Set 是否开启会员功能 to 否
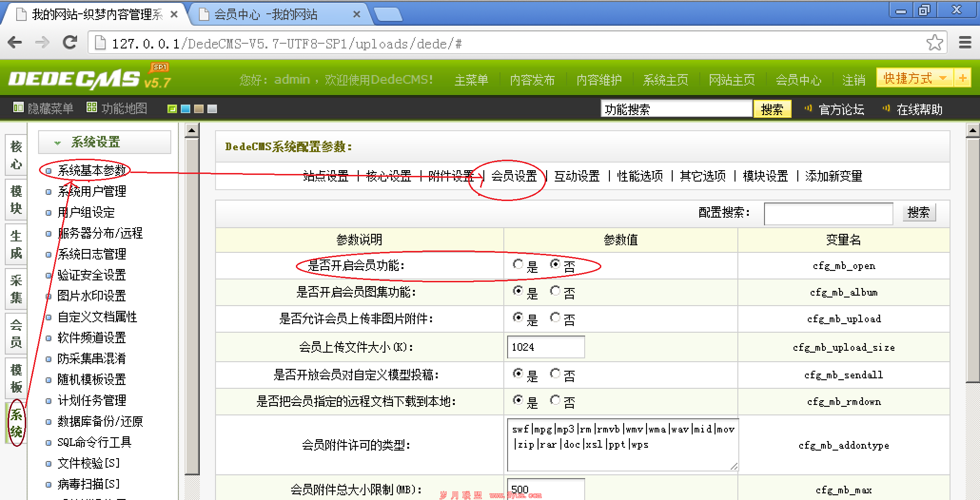980x500 pixels. (x=555, y=264)
